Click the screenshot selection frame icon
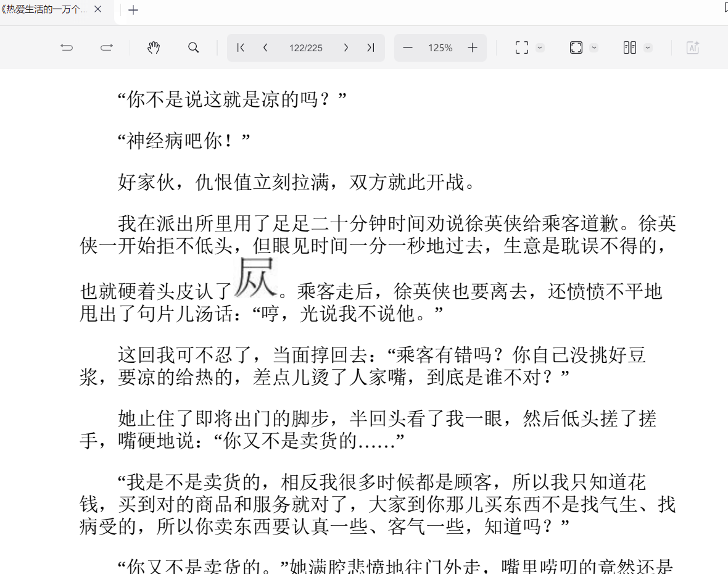The width and height of the screenshot is (728, 574). coord(522,48)
